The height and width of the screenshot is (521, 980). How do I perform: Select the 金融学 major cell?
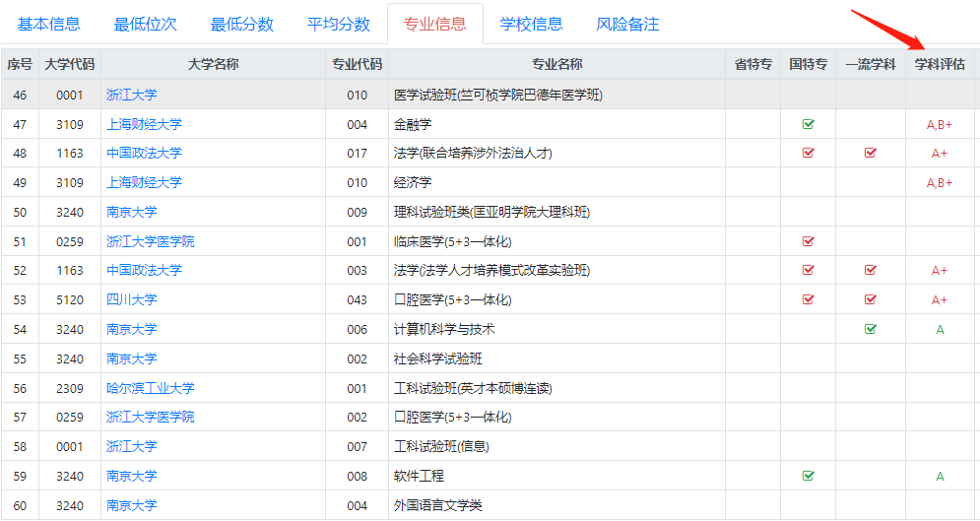(556, 124)
